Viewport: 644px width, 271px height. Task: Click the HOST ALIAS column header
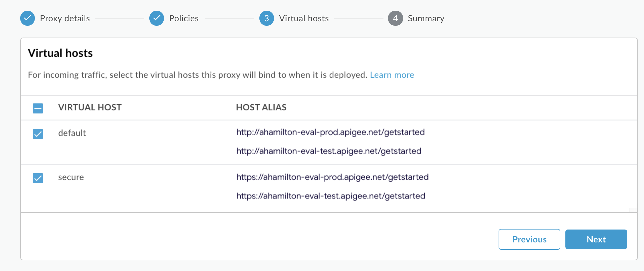tap(261, 107)
